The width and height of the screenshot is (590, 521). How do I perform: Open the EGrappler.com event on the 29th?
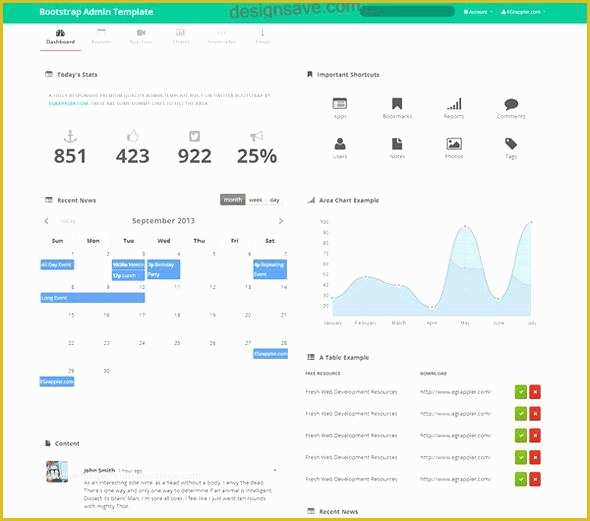point(57,381)
